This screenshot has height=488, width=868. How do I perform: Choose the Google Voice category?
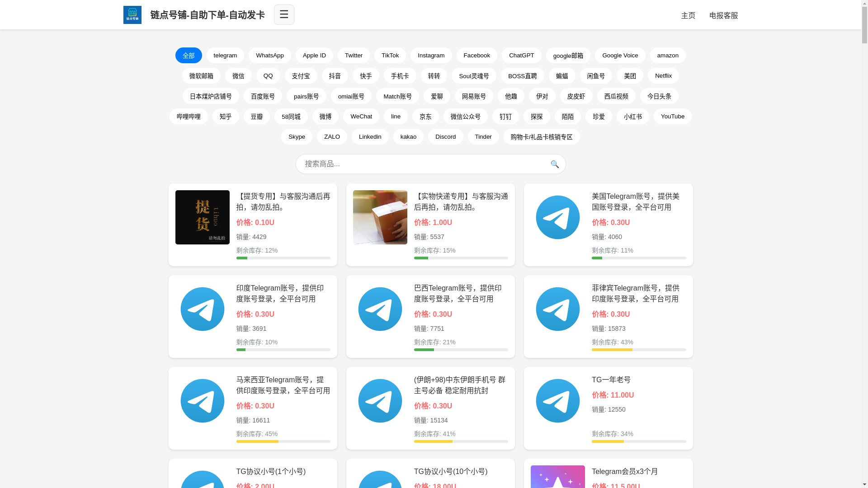[620, 55]
